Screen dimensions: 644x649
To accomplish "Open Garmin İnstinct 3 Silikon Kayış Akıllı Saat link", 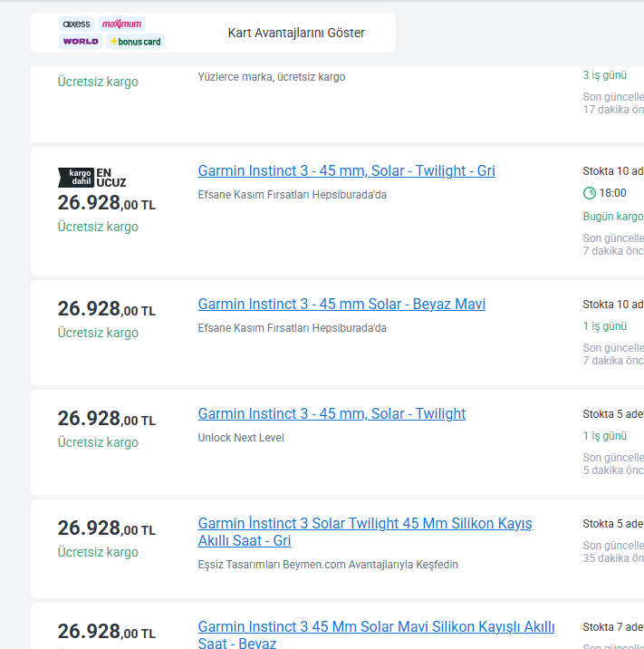I will (x=365, y=532).
